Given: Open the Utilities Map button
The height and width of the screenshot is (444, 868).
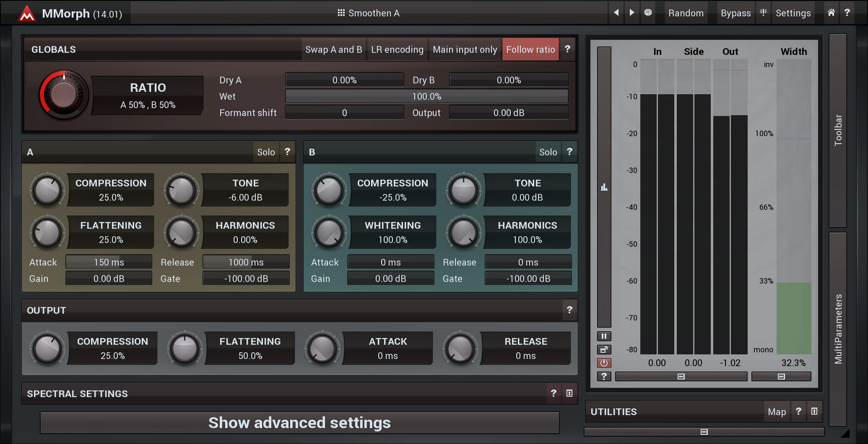Looking at the screenshot, I should (x=777, y=412).
